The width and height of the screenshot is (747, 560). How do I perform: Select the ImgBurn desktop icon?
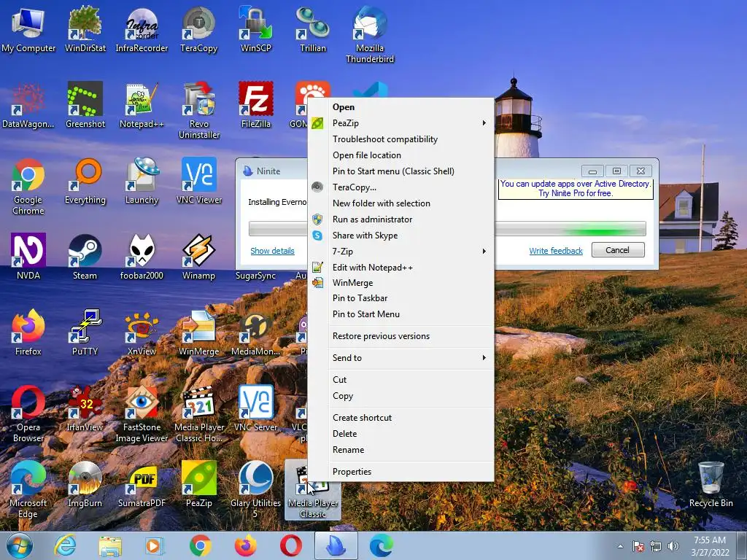[85, 484]
